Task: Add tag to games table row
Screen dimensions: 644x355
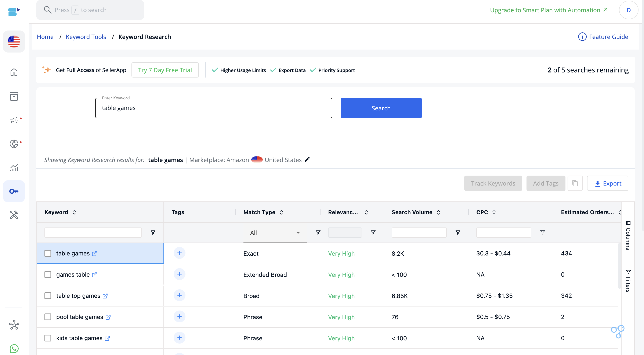Action: coord(179,275)
